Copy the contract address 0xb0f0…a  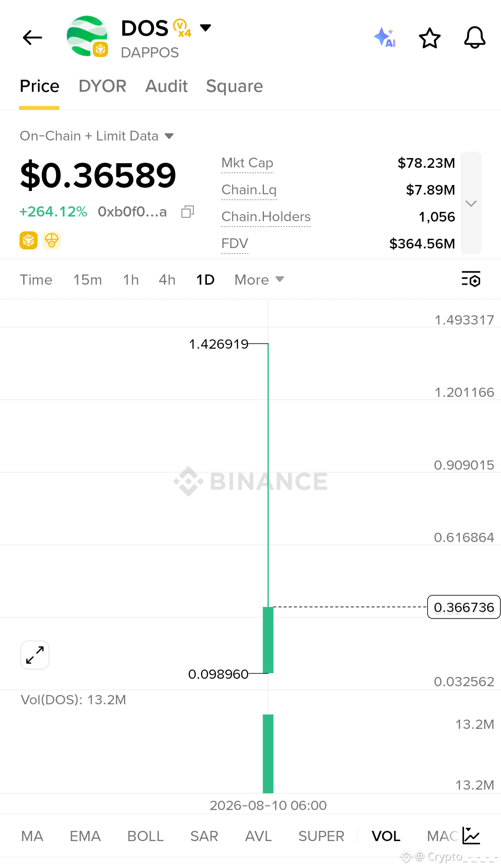coord(187,212)
